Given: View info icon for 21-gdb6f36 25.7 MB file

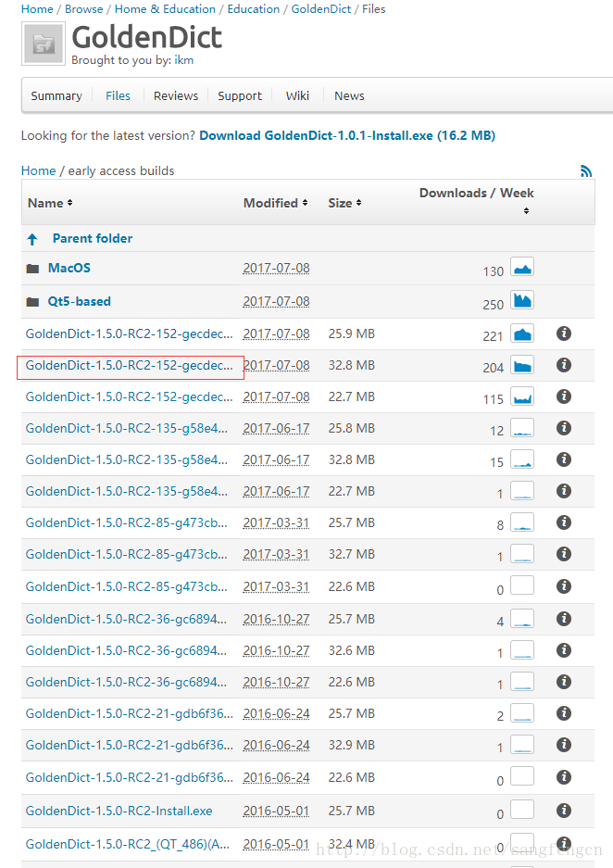Looking at the screenshot, I should pyautogui.click(x=564, y=713).
